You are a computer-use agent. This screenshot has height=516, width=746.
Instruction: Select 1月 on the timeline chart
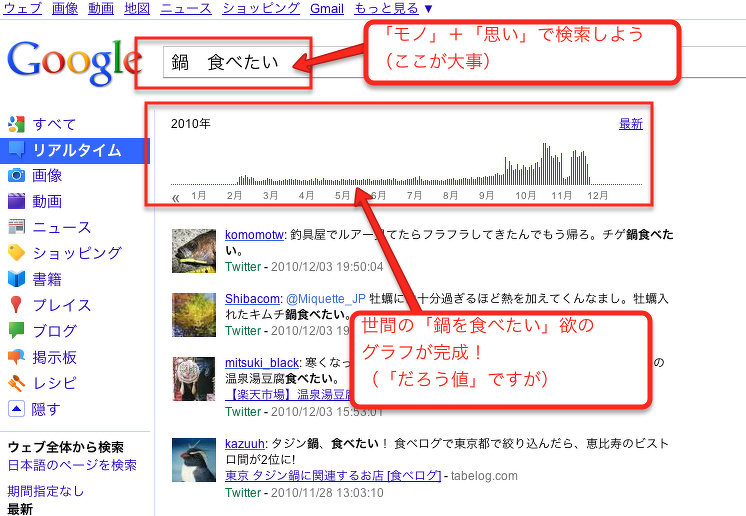pyautogui.click(x=198, y=195)
